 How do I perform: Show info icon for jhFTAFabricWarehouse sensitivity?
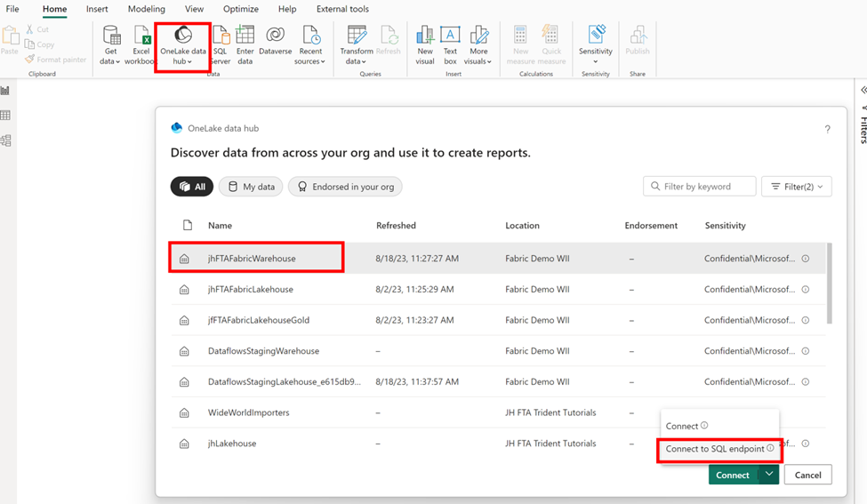pyautogui.click(x=806, y=258)
